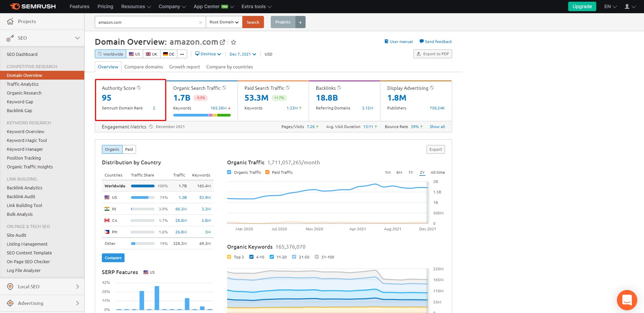Open amazon.com via external link icon
The image size is (644, 313).
pos(222,42)
